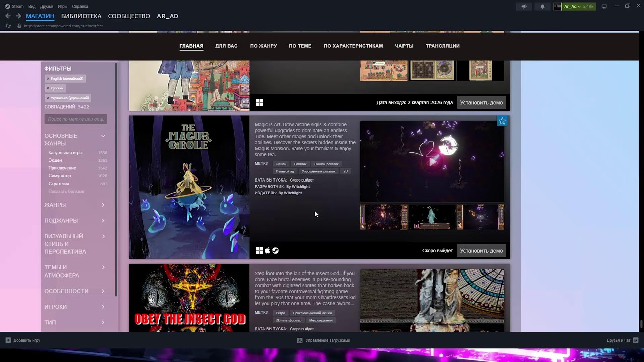Install demo for the 2026 quarter 2 game

pyautogui.click(x=481, y=103)
